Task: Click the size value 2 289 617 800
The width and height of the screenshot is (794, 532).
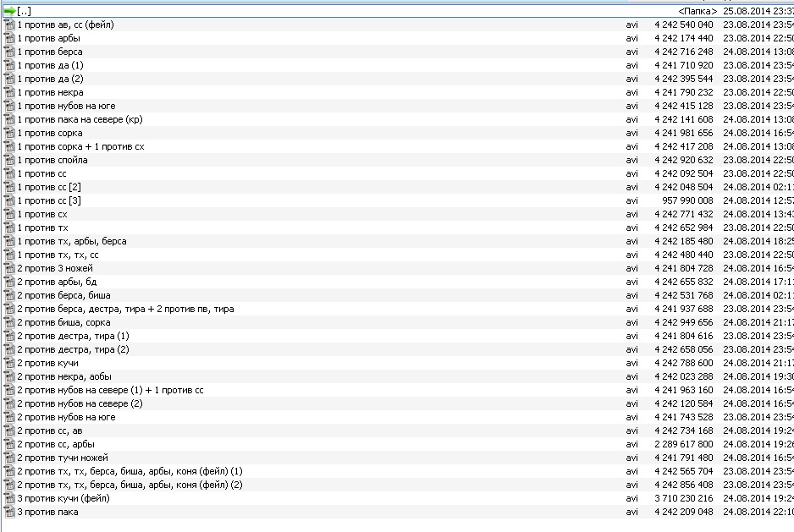Action: pyautogui.click(x=684, y=444)
